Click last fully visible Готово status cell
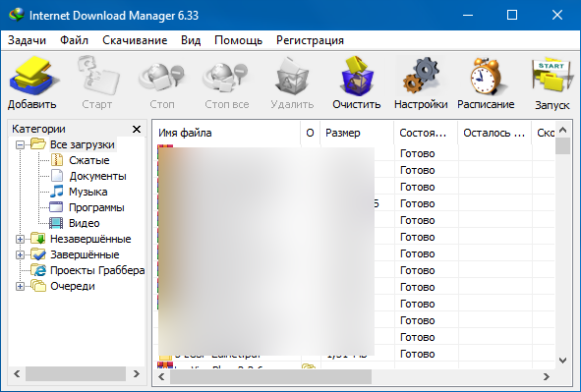 point(426,354)
